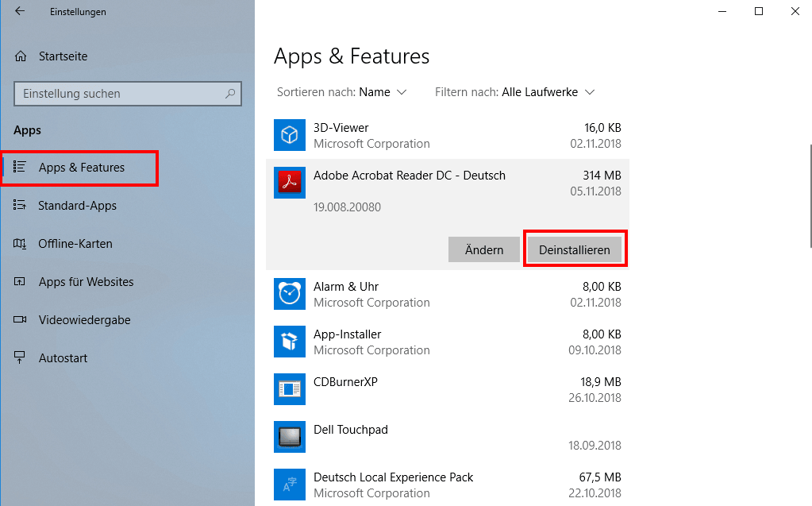Open Standard-Apps settings page
Screen dimensions: 812x506
pyautogui.click(x=77, y=206)
